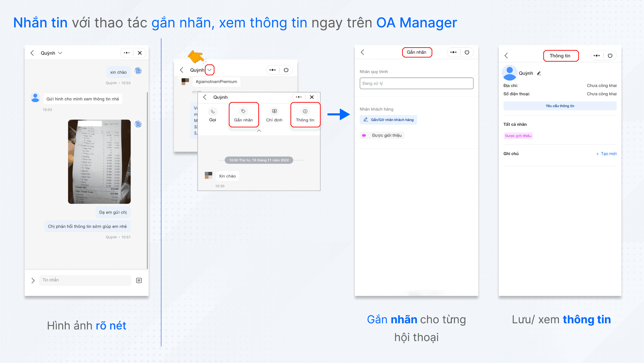Click the 'Chưa công khai' value beside Địa chỉ
Viewport: 644px width, 363px height.
click(x=602, y=86)
